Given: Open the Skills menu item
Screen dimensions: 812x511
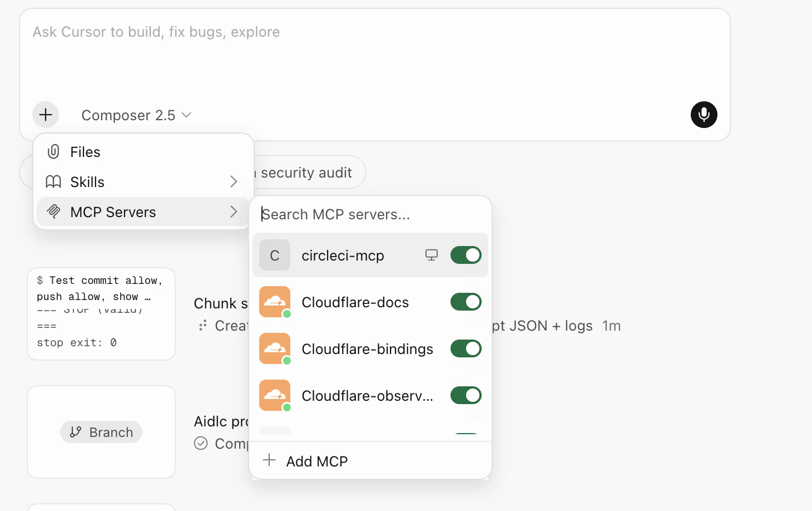Looking at the screenshot, I should tap(143, 182).
